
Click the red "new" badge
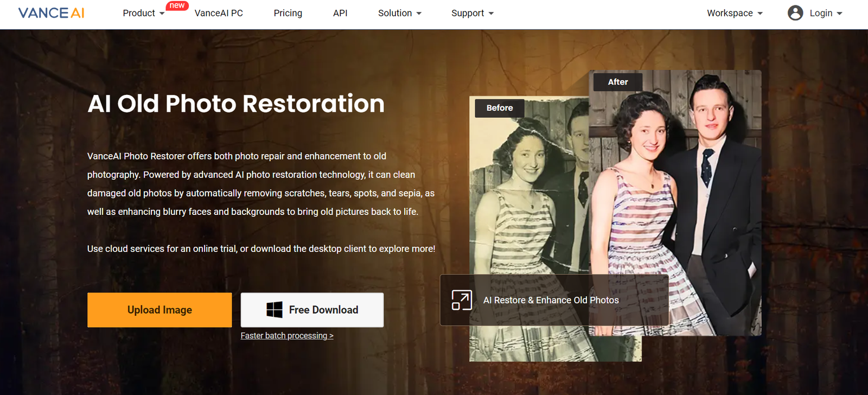(177, 5)
